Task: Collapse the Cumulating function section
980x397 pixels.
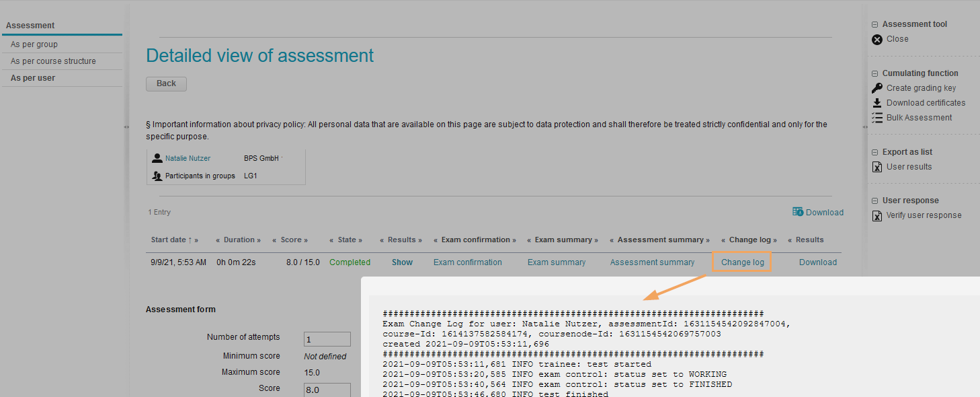Action: pos(875,74)
